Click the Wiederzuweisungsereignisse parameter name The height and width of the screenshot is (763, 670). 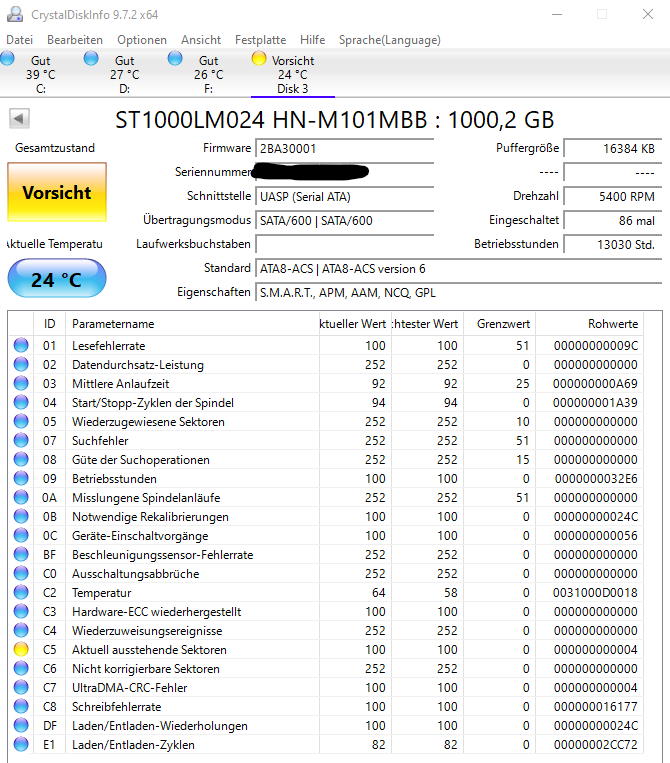point(147,631)
